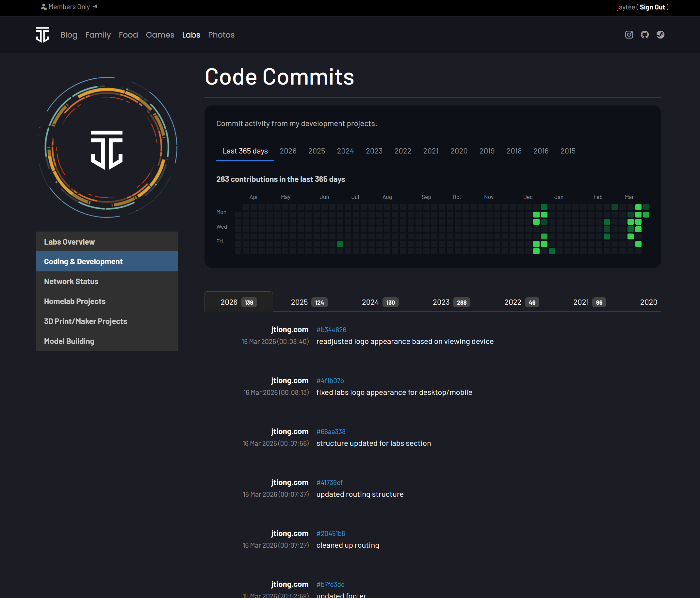This screenshot has width=700, height=598.
Task: Switch heatmap to the 2023 tab
Action: (374, 151)
